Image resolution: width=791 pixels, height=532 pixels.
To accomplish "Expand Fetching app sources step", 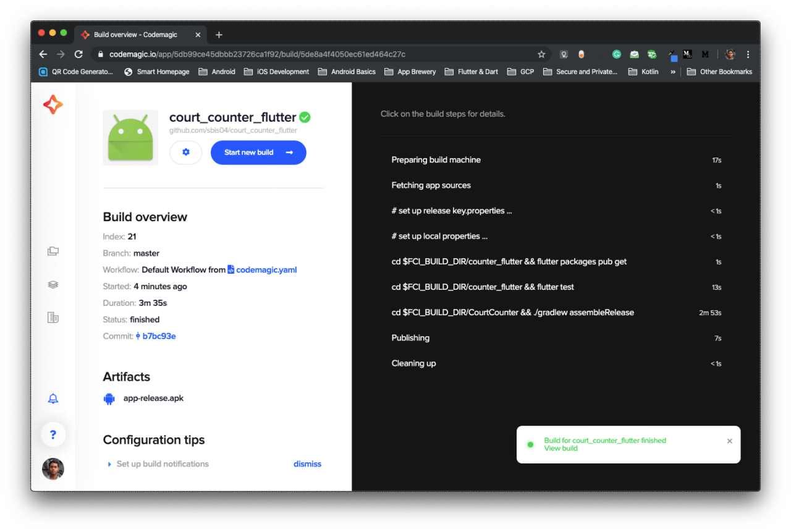I will pyautogui.click(x=556, y=185).
